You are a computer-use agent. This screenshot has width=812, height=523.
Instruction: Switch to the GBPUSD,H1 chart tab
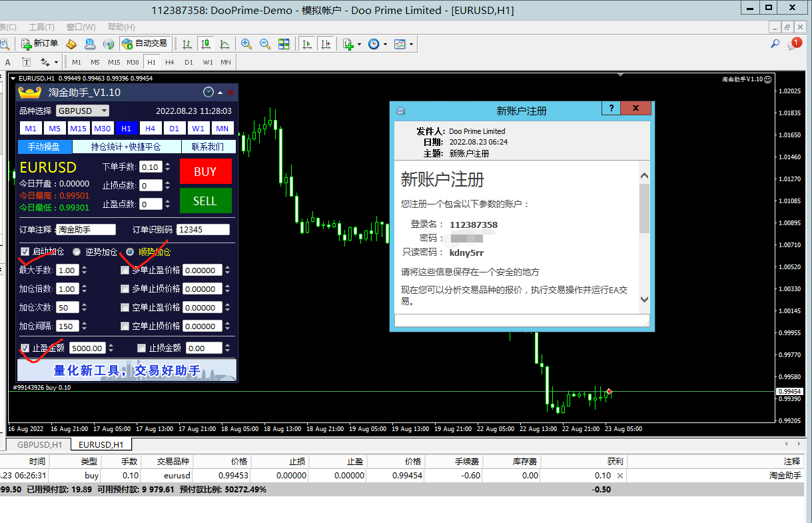pos(40,444)
